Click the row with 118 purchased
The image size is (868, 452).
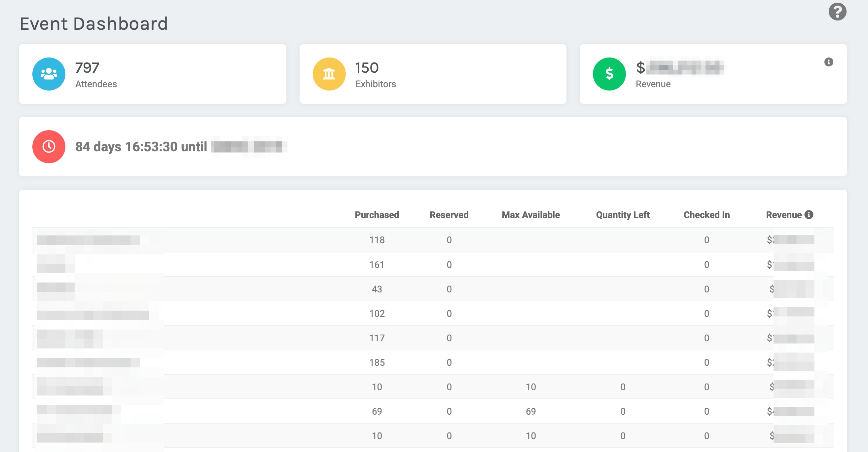377,240
